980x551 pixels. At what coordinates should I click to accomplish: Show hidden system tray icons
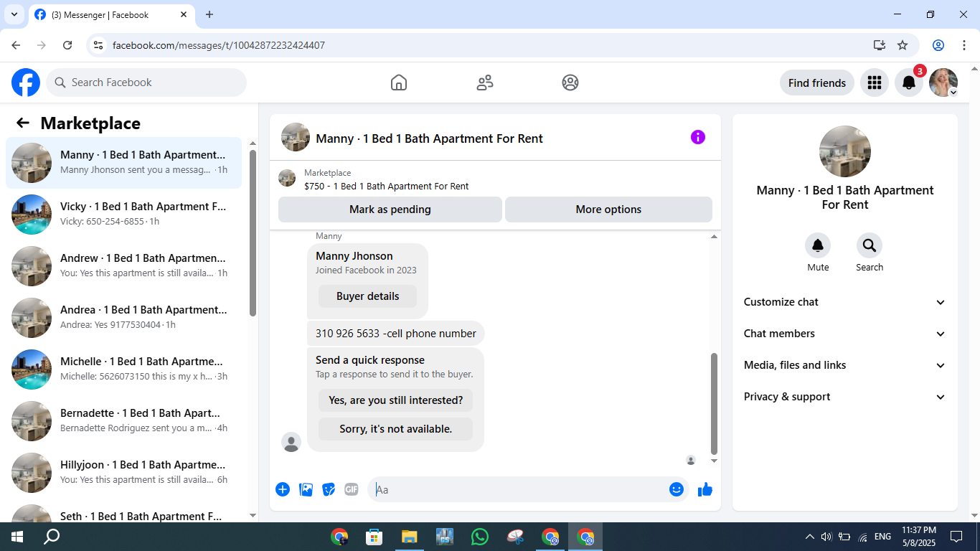tap(810, 537)
